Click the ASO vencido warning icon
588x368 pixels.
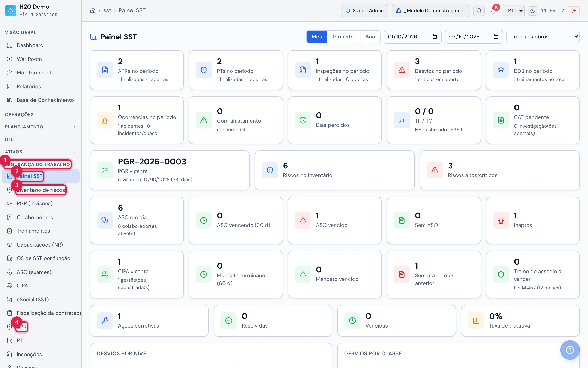[x=303, y=220]
